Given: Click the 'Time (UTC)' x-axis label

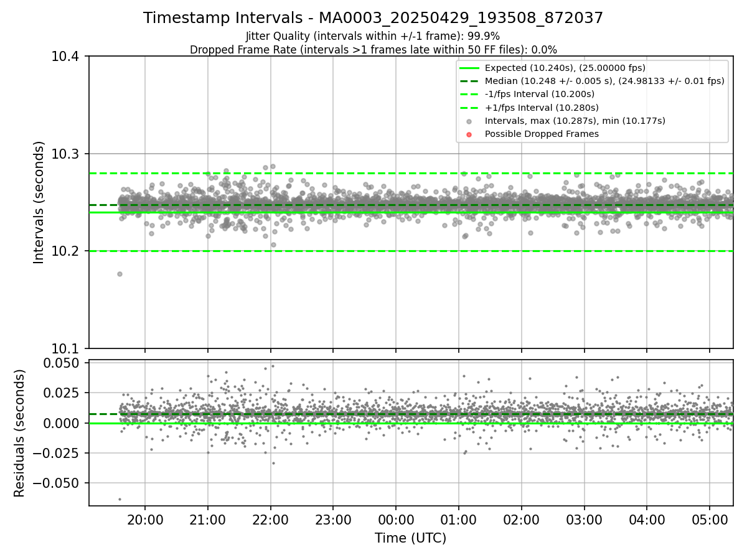Looking at the screenshot, I should tap(410, 538).
